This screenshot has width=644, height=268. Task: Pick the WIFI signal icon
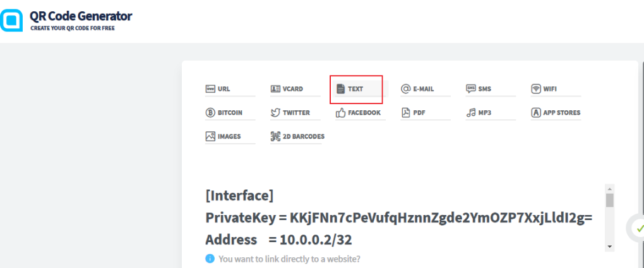(536, 89)
